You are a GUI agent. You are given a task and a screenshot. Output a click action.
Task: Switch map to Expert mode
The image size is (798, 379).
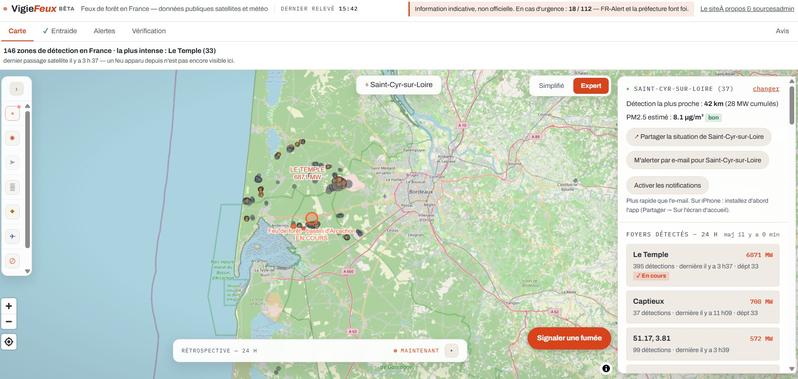591,86
